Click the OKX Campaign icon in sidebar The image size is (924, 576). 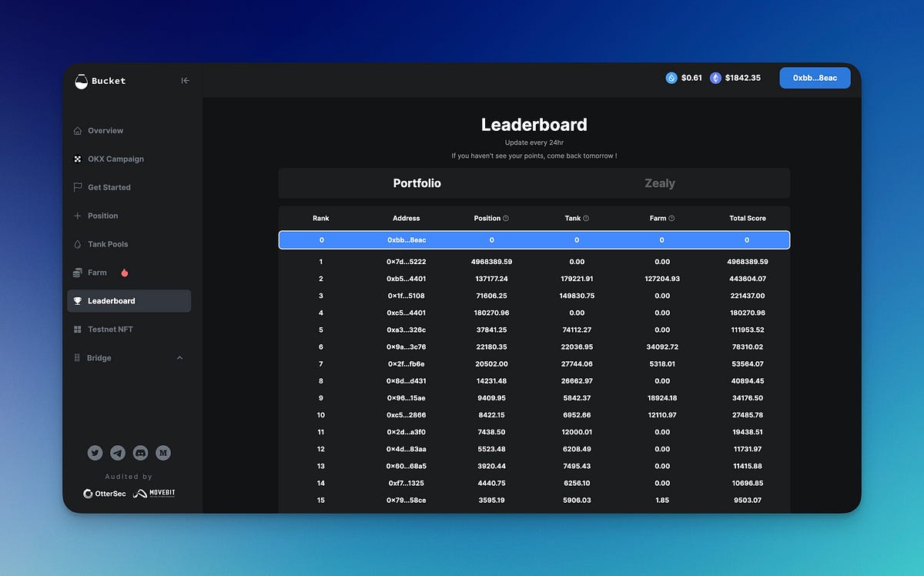78,159
